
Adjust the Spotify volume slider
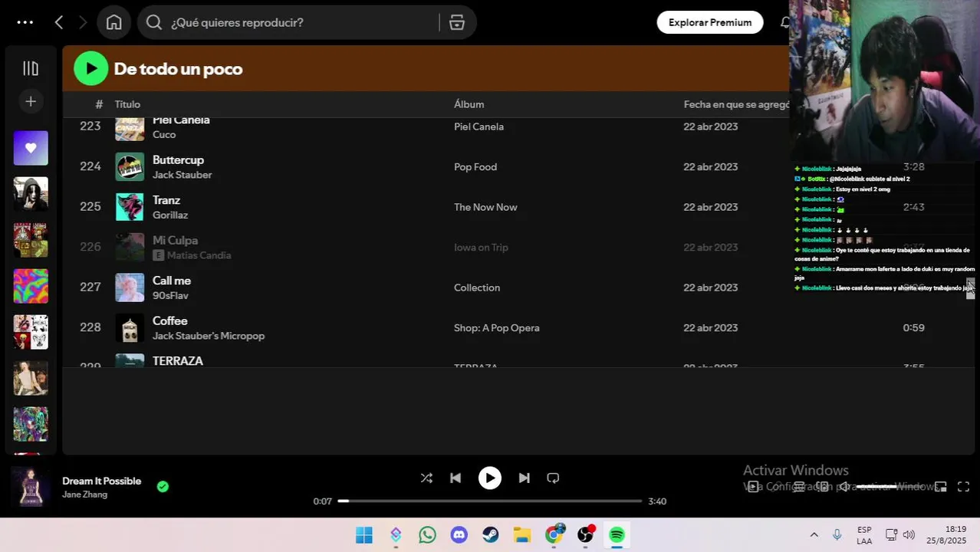pyautogui.click(x=890, y=487)
